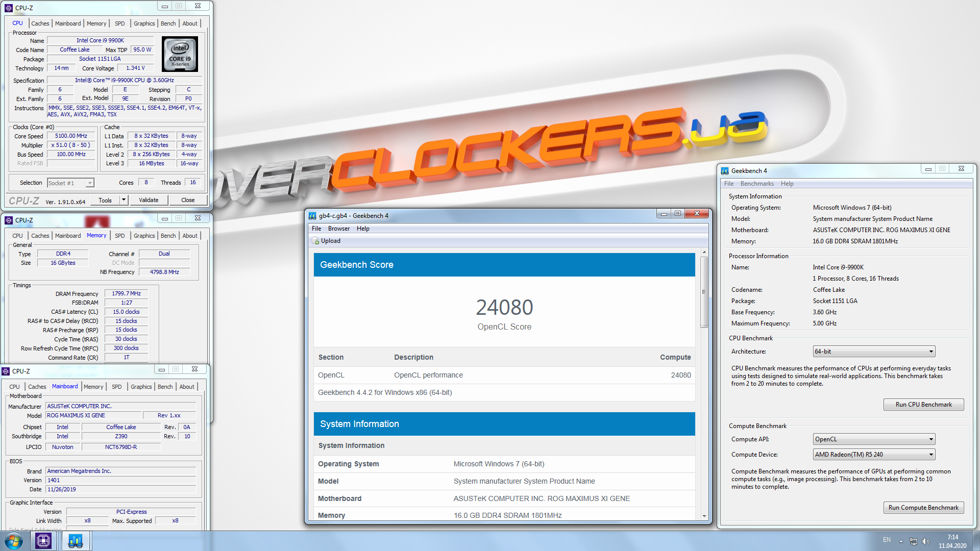Click the 24080 OpenCL score number
The width and height of the screenshot is (980, 551).
point(504,307)
